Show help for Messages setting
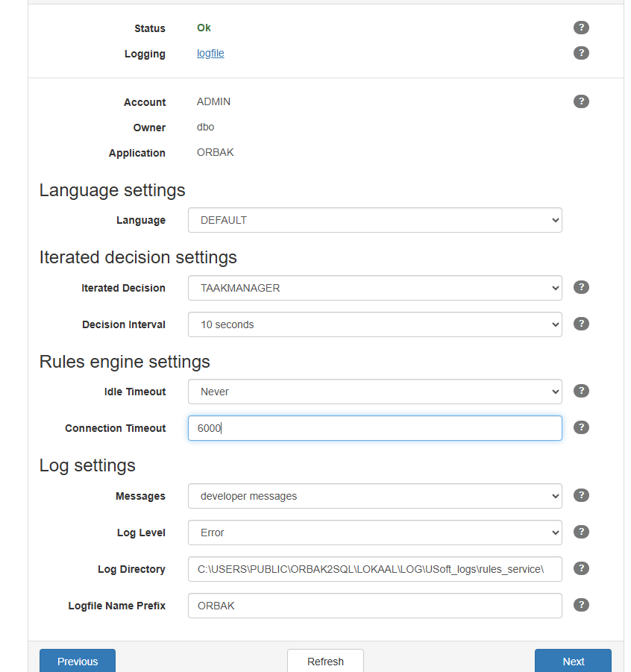 tap(581, 495)
